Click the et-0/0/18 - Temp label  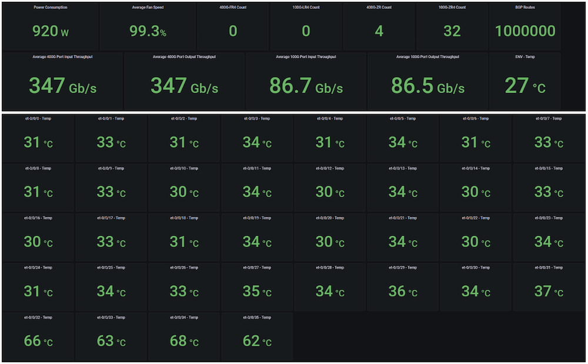[184, 218]
